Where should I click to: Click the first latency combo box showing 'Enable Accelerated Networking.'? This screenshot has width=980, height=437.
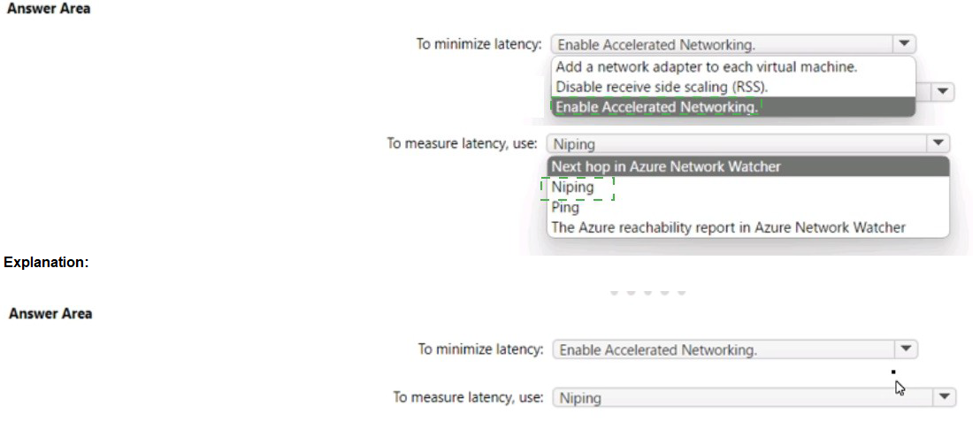click(x=721, y=44)
